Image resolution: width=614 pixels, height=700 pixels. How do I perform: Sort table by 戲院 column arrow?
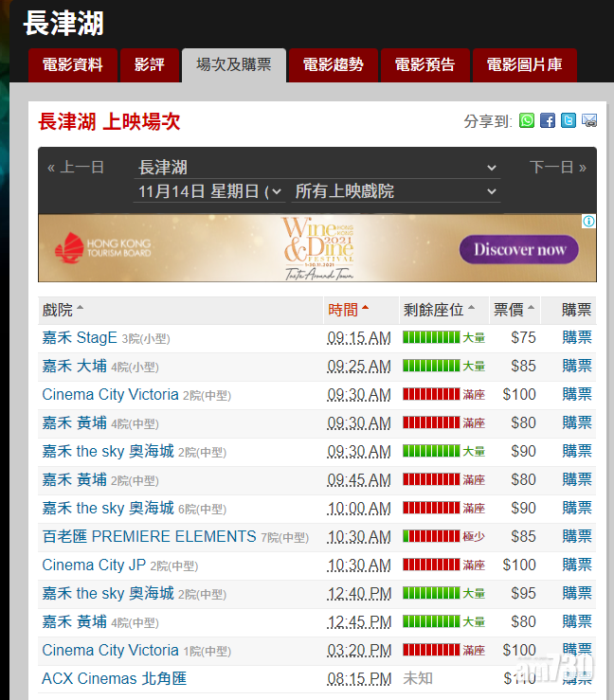point(81,310)
